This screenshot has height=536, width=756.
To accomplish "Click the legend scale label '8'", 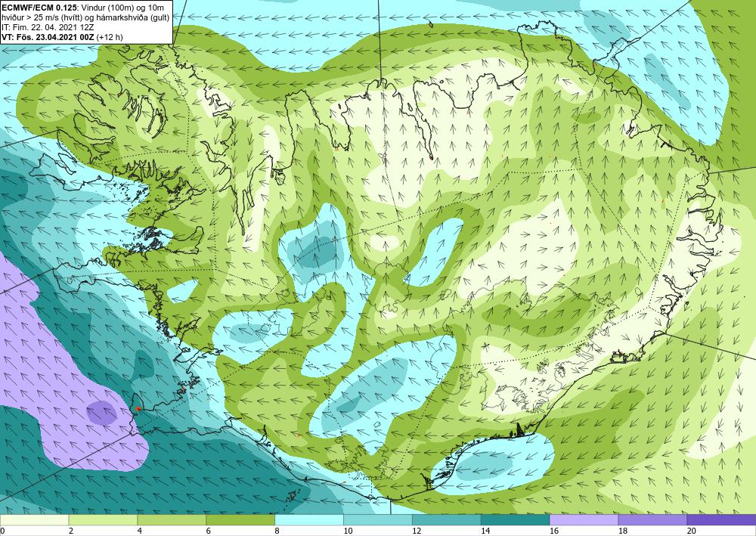I will (x=277, y=531).
